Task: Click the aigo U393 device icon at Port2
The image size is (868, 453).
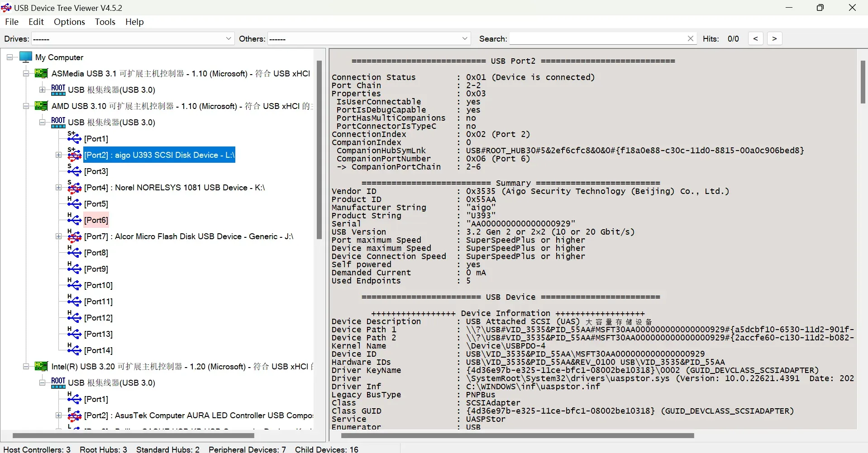Action: tap(74, 155)
